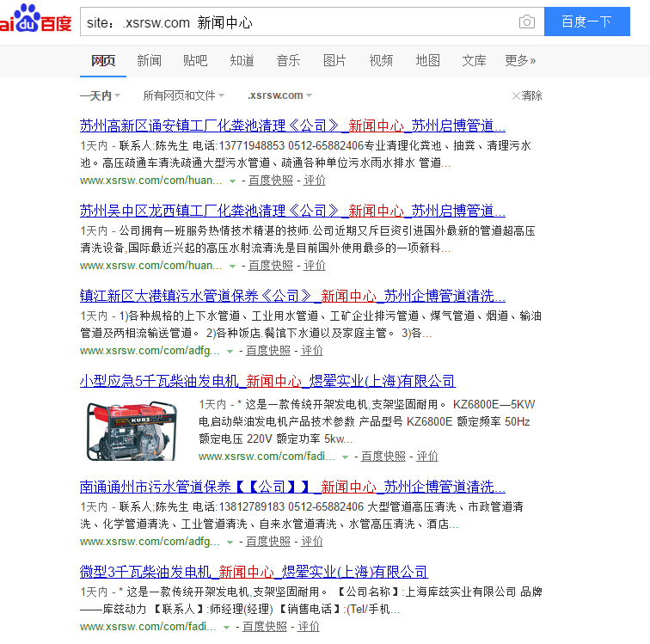Select the 网页 tab
The width and height of the screenshot is (650, 644).
click(103, 60)
